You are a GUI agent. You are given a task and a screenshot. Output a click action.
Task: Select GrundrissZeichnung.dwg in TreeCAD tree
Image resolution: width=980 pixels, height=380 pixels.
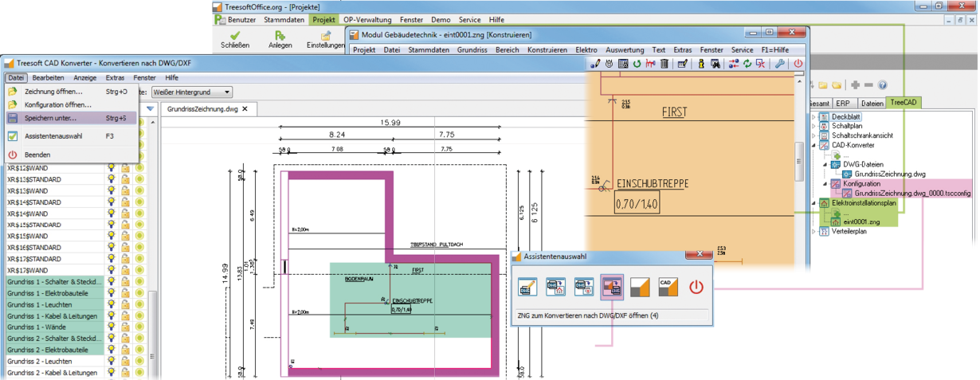pyautogui.click(x=889, y=174)
